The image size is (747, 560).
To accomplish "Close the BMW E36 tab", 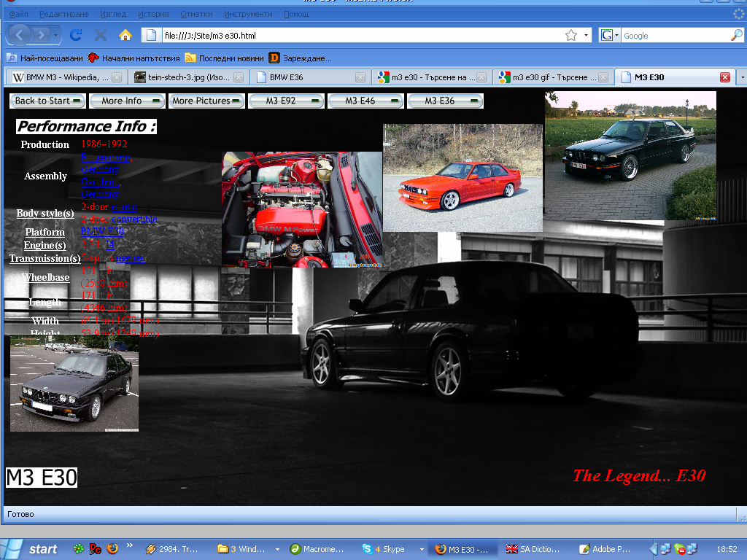I will [360, 77].
